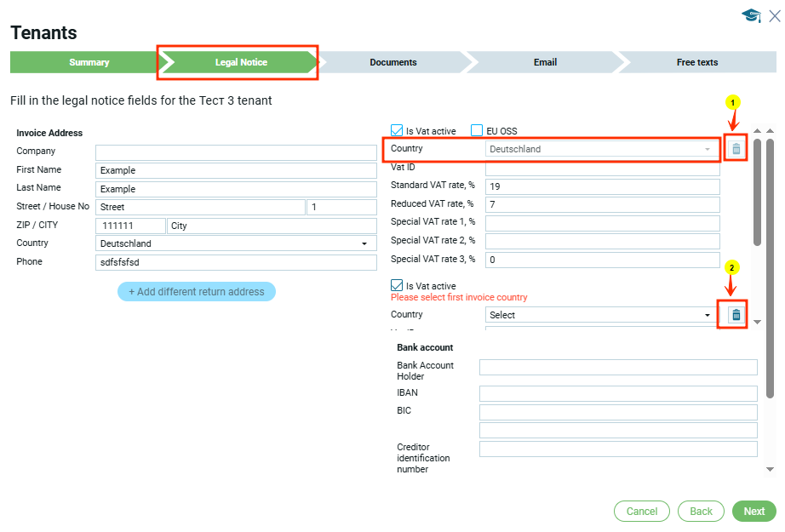Delete the Deutschland VAT country entry
Screen dimensions: 785x532
tap(736, 149)
